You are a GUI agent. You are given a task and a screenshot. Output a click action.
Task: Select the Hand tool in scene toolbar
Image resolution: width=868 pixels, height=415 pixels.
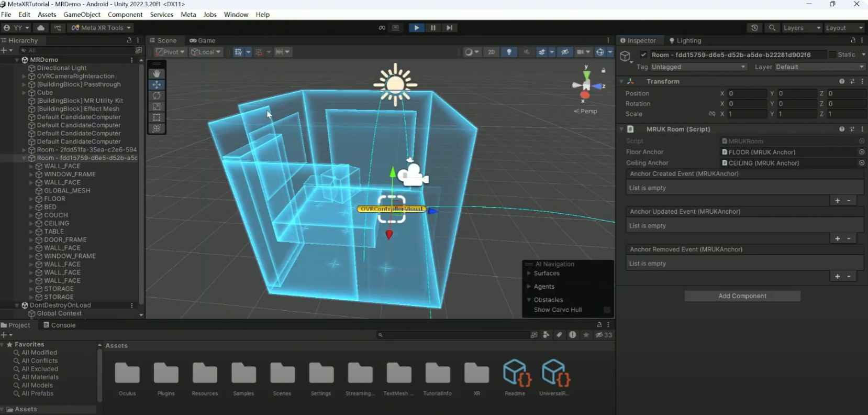tap(157, 74)
